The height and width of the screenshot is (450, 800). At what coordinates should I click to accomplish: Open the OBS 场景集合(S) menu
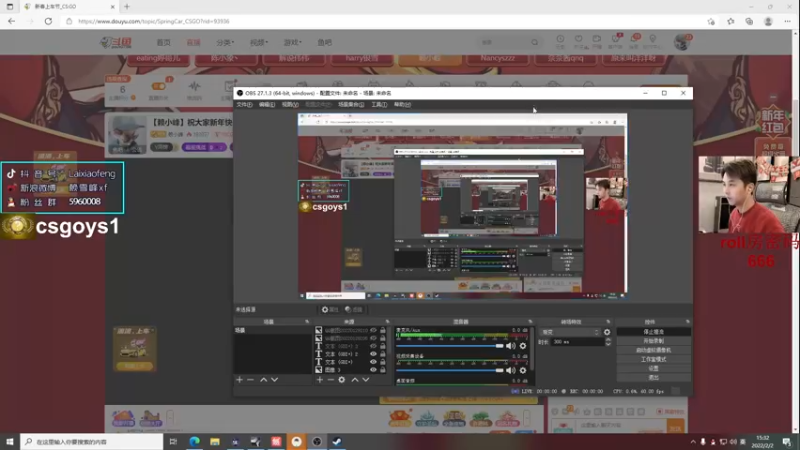tap(351, 105)
